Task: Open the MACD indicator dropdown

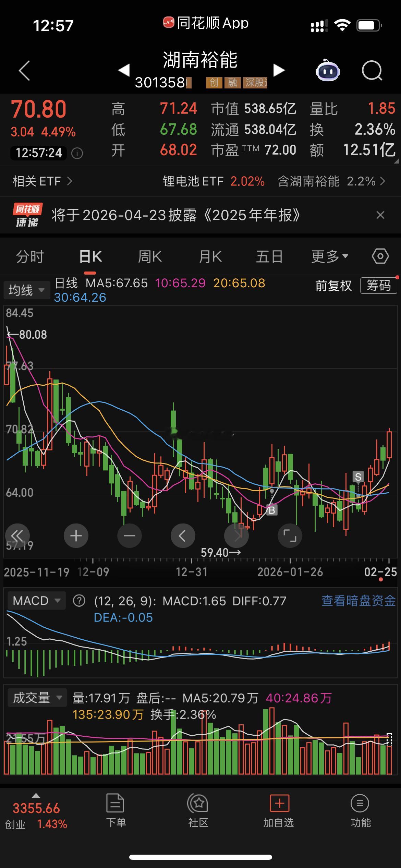Action: [x=36, y=601]
